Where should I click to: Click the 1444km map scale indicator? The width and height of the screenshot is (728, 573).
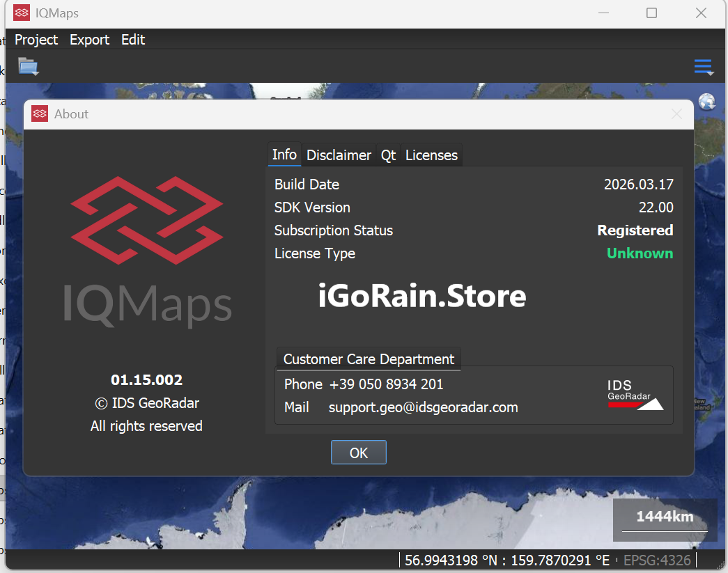665,519
